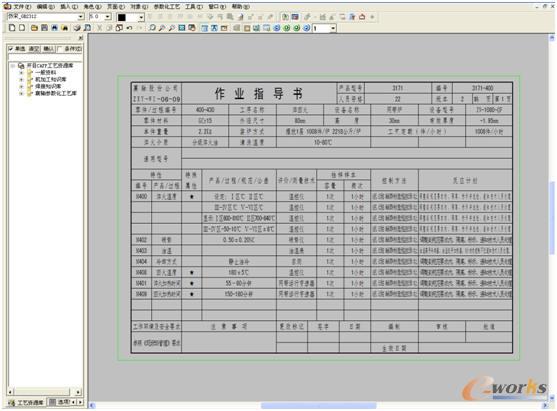Screen dimensions: 557x411
Task: Toggle the 单选 checkbox in knowledge panel
Action: tap(11, 49)
